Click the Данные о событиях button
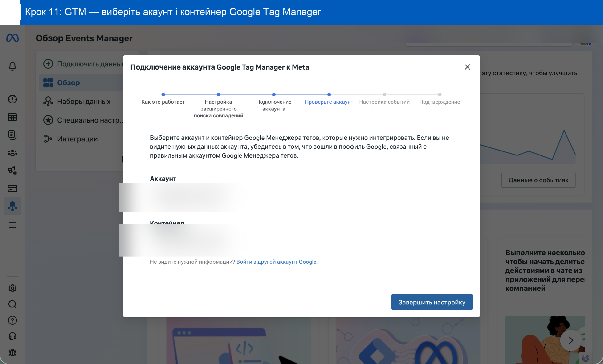This screenshot has width=603, height=364. 538,180
